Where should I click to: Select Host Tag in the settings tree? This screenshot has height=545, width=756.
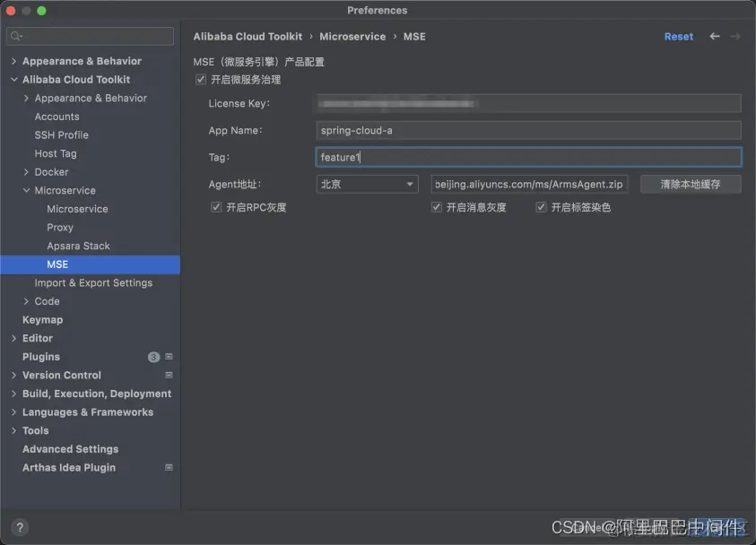56,153
